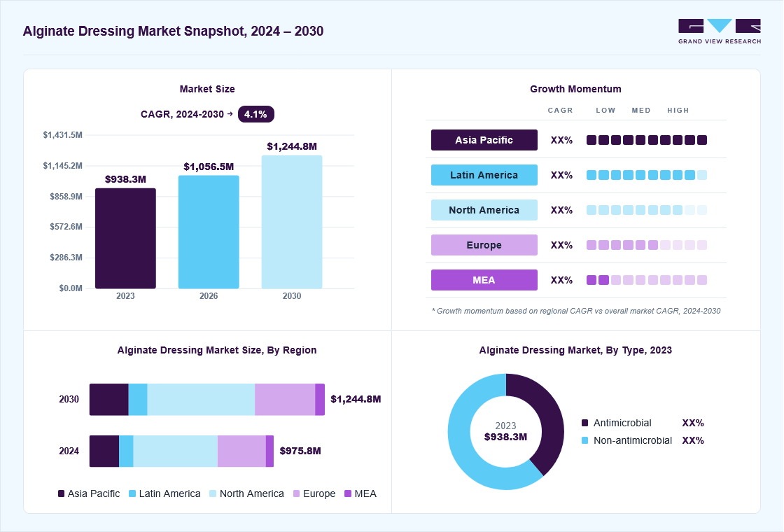
Task: Click the Non-antimicrobial XX% share value
Action: coord(693,440)
